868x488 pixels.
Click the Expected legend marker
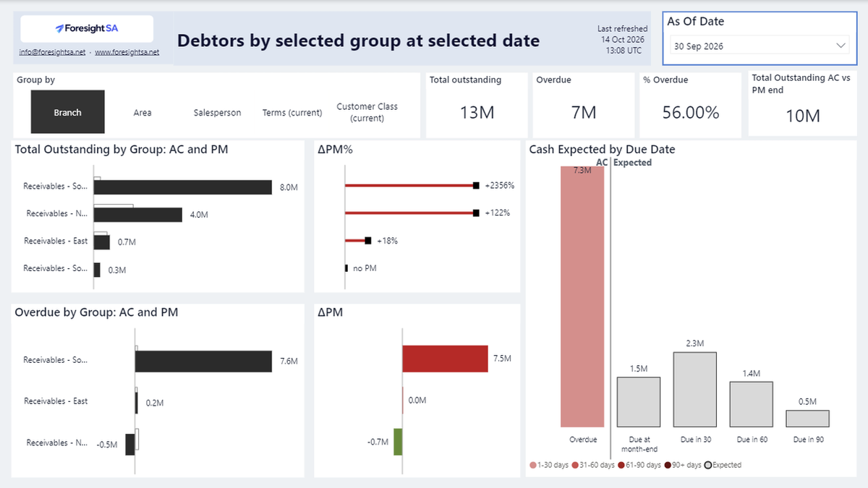click(708, 465)
